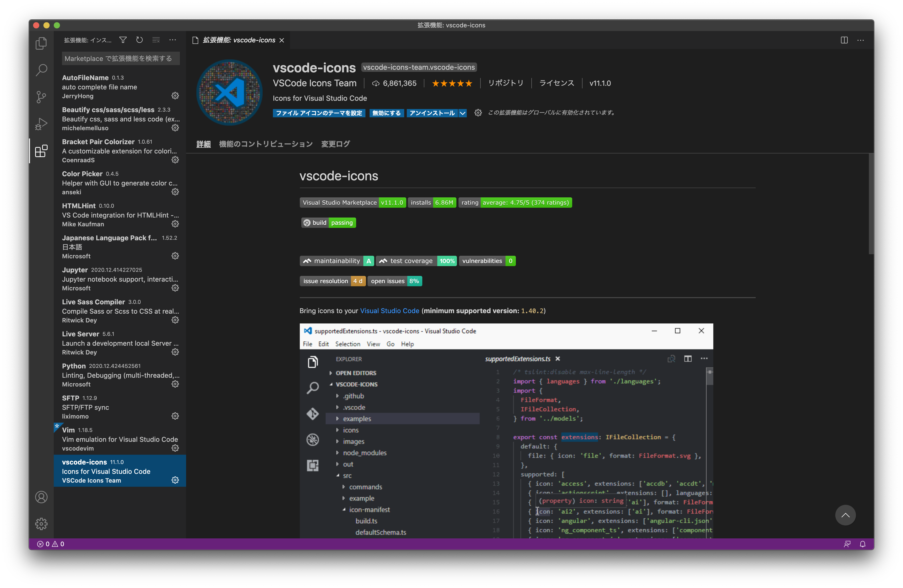The image size is (903, 588).
Task: Click アンインストール uninstall button
Action: [432, 113]
